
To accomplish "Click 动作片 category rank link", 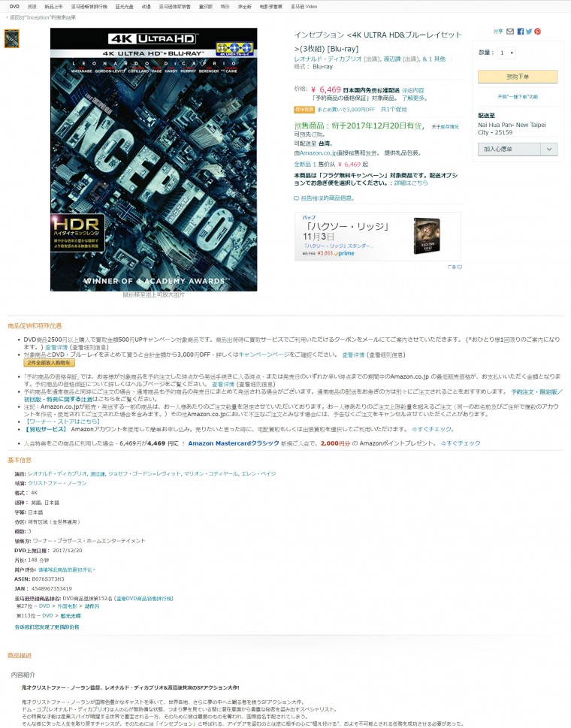I will pos(92,606).
